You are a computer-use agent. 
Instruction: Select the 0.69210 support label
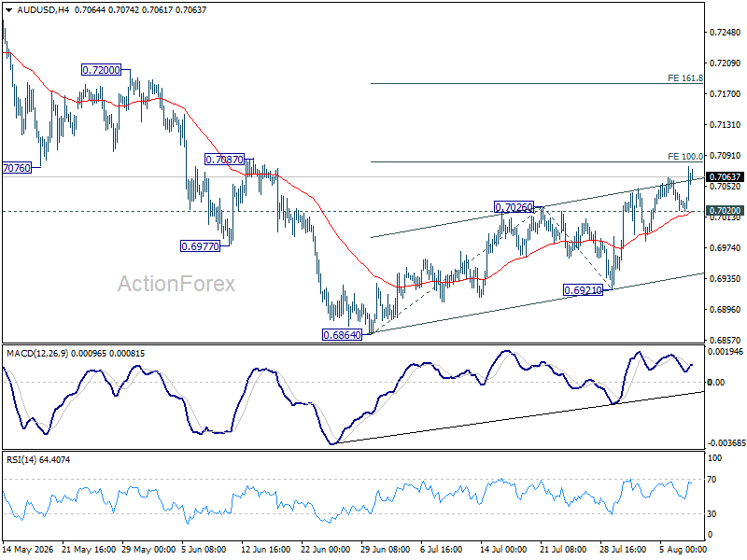(x=583, y=290)
